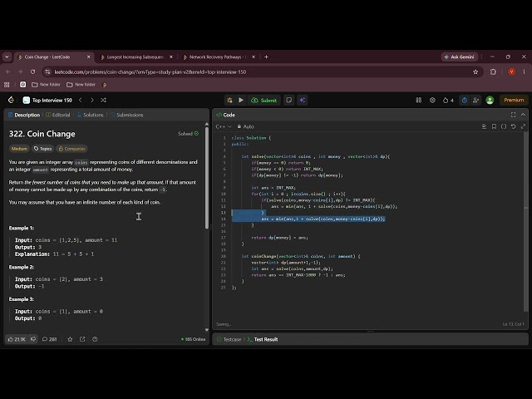The width and height of the screenshot is (532, 399).
Task: Click Ask Gemini button
Action: (x=460, y=57)
